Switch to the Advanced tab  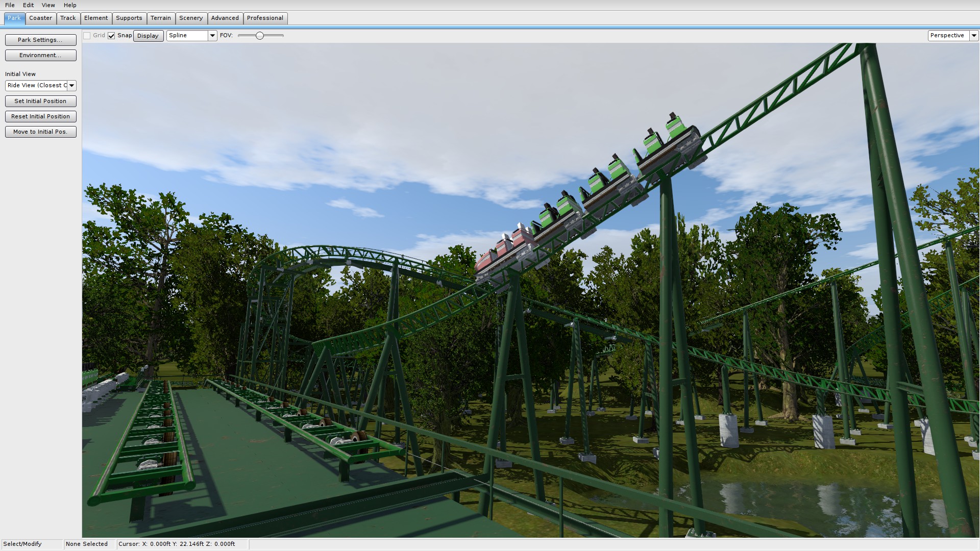(x=225, y=18)
